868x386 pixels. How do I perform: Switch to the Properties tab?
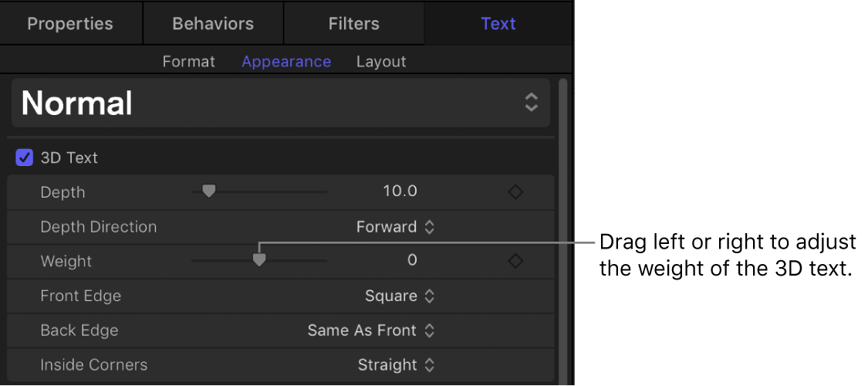point(70,23)
